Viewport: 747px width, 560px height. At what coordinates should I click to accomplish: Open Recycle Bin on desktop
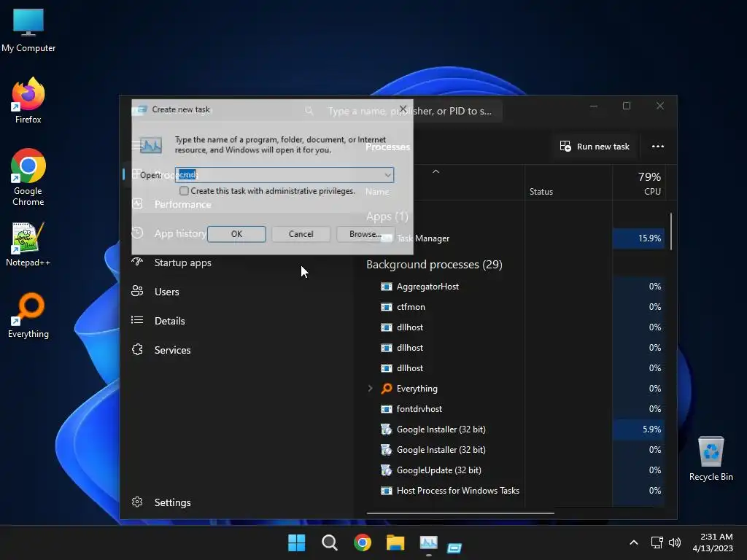pyautogui.click(x=711, y=458)
